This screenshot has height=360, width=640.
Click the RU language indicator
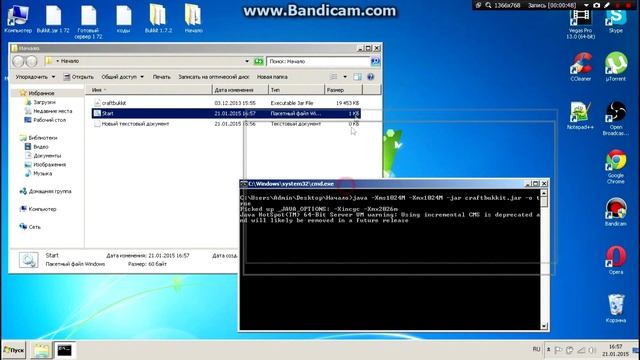(x=536, y=350)
